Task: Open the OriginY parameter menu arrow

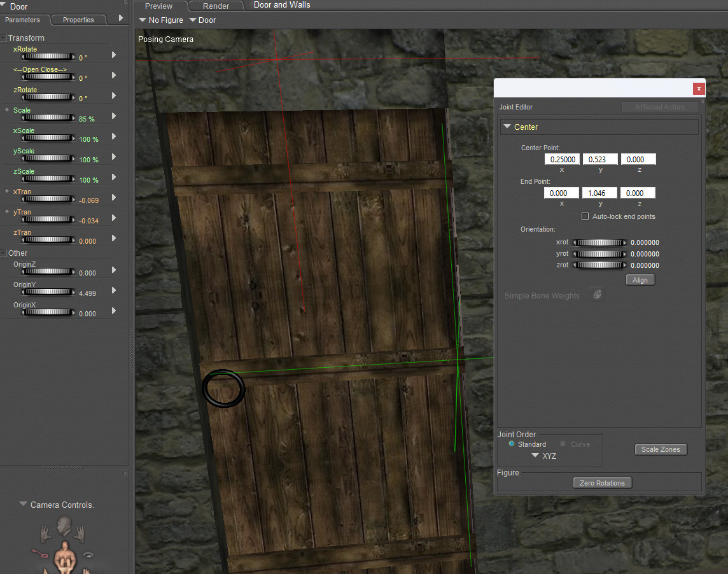Action: click(x=114, y=290)
